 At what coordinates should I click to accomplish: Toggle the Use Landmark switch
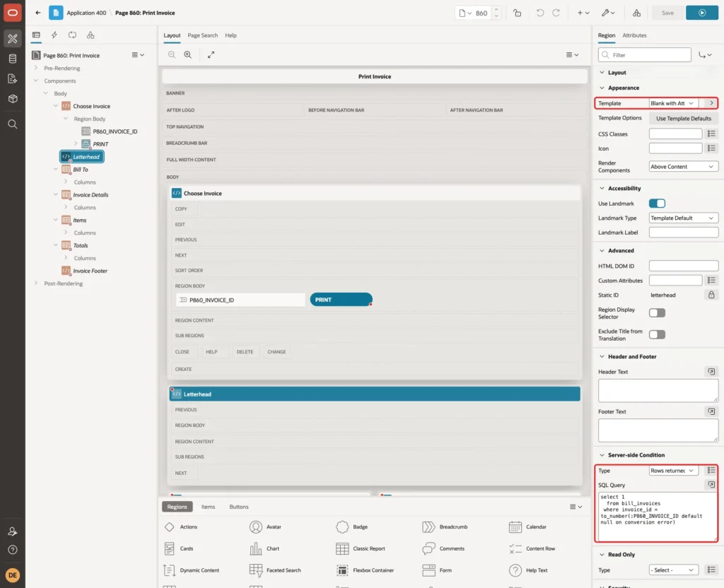pyautogui.click(x=657, y=204)
